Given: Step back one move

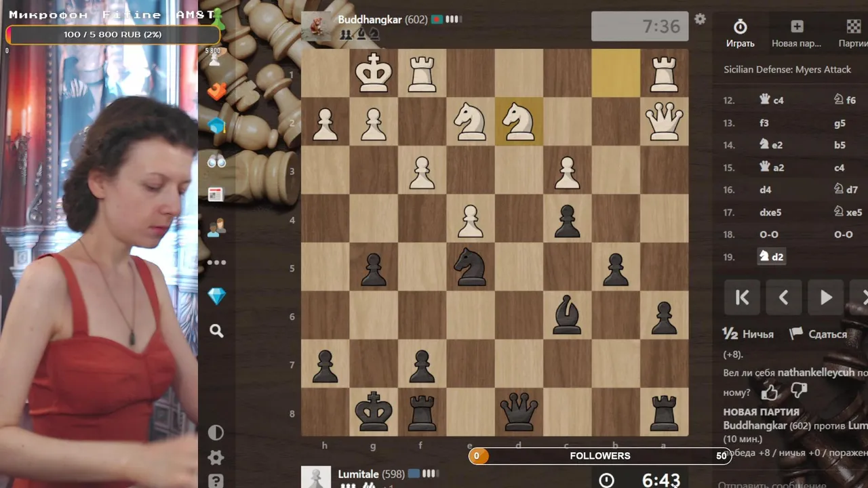Looking at the screenshot, I should [x=784, y=298].
